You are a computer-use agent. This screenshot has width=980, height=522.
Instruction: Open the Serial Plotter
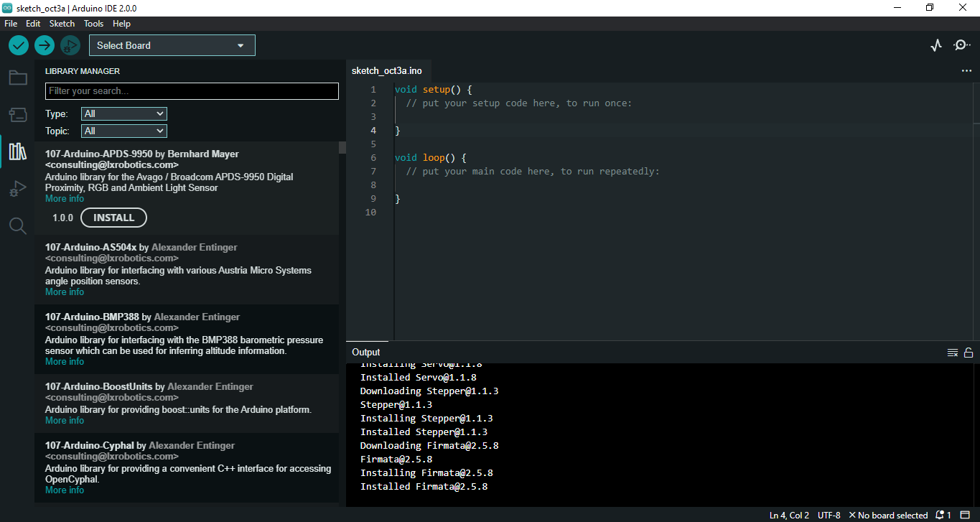tap(936, 45)
